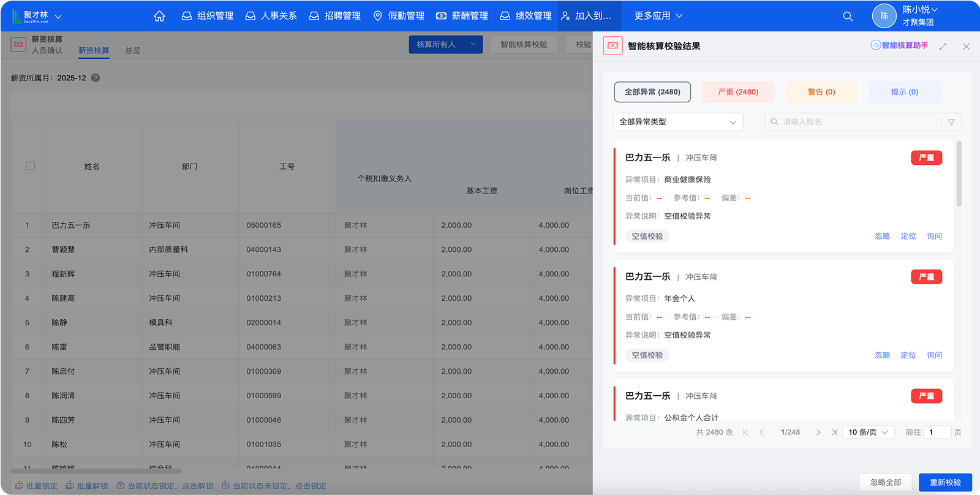
Task: Click 定位 on the 年金个人 anomaly card
Action: pos(908,355)
